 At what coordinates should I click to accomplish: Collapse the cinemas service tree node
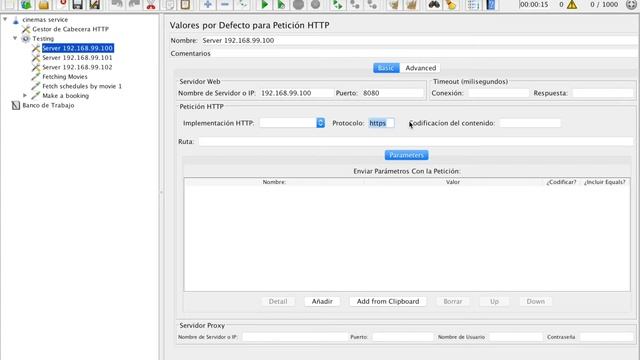pos(5,19)
